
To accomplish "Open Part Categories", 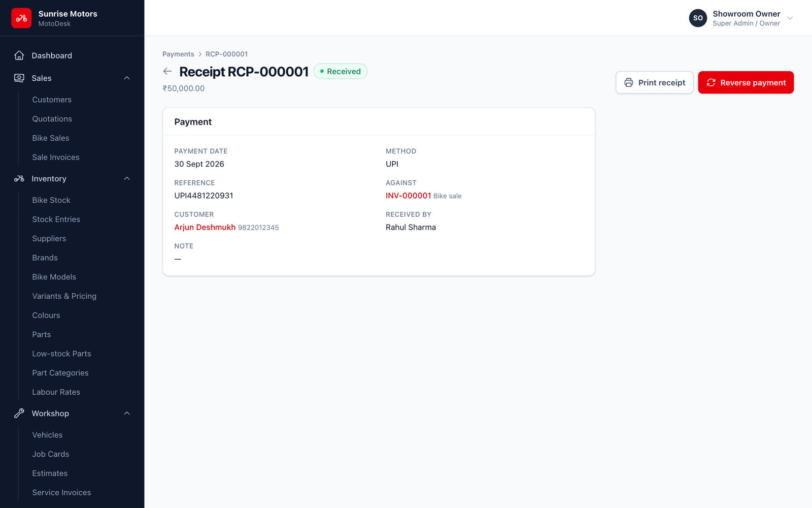I will [60, 373].
